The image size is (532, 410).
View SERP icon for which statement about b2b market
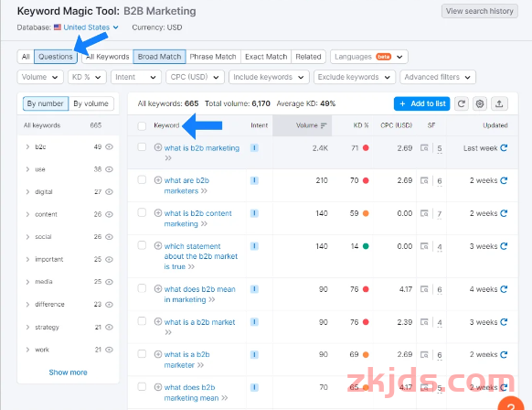(424, 246)
